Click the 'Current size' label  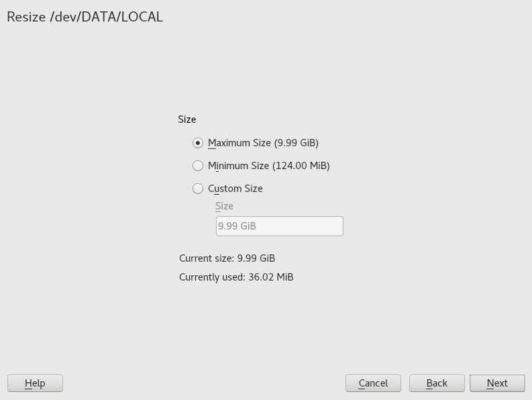click(x=206, y=258)
